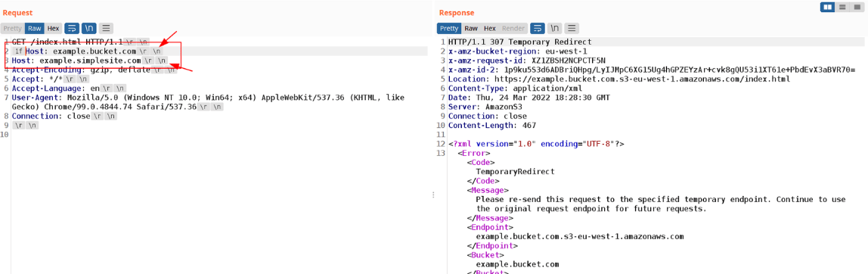Click the 'example.bucket.com' bucket value

point(518,265)
